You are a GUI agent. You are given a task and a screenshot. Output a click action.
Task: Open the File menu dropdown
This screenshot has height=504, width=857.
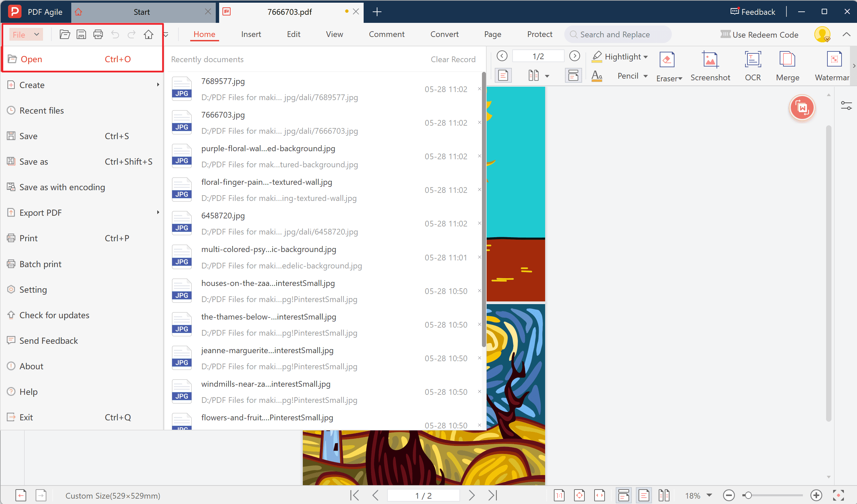[26, 34]
